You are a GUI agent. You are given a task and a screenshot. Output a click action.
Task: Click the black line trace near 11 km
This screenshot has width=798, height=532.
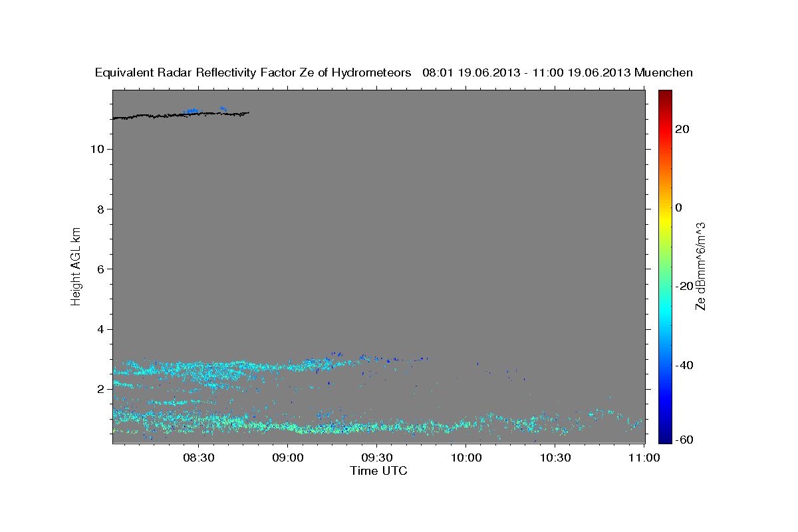click(x=180, y=115)
